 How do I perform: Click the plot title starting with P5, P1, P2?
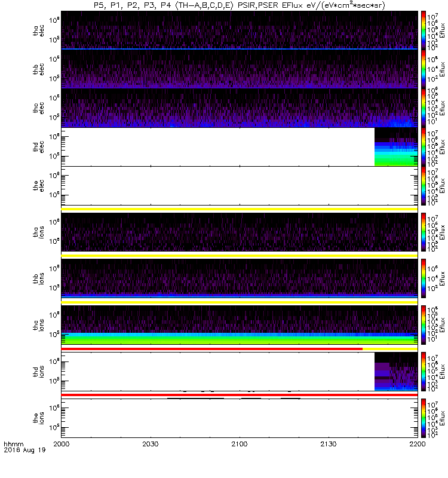240,5
